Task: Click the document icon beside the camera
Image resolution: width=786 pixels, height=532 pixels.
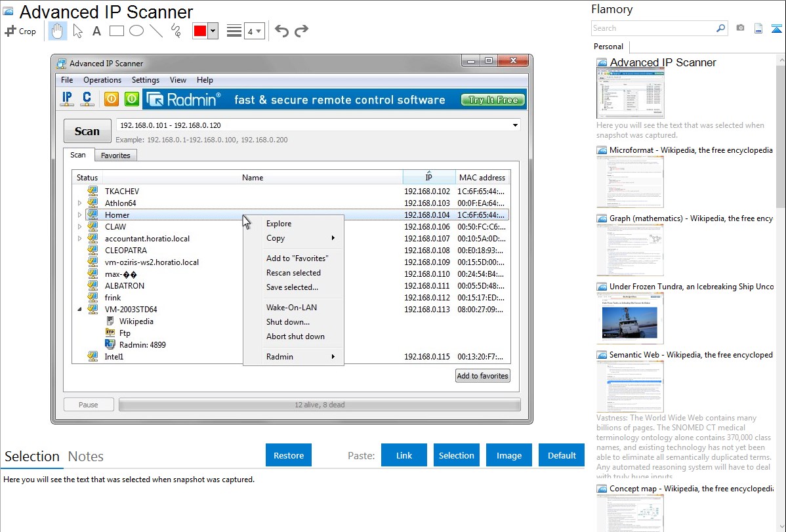Action: [x=758, y=28]
